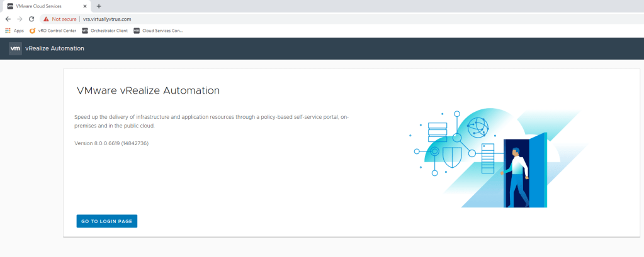Reload the current page
644x257 pixels.
click(31, 19)
